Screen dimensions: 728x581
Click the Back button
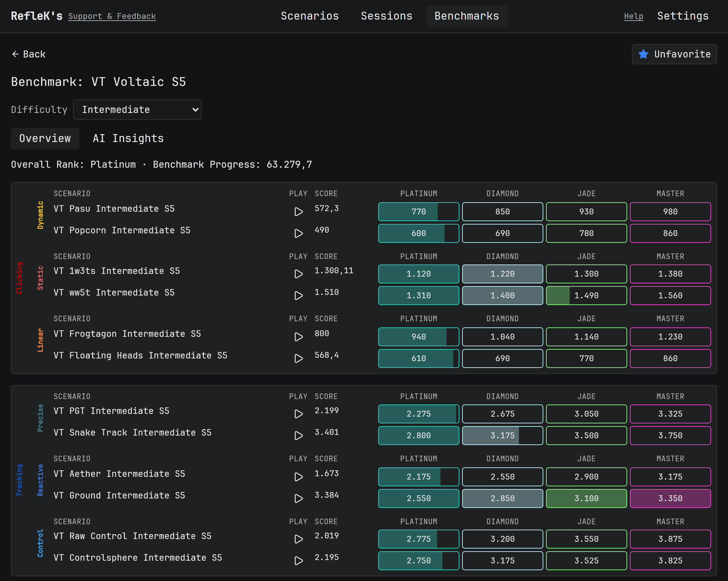coord(29,54)
